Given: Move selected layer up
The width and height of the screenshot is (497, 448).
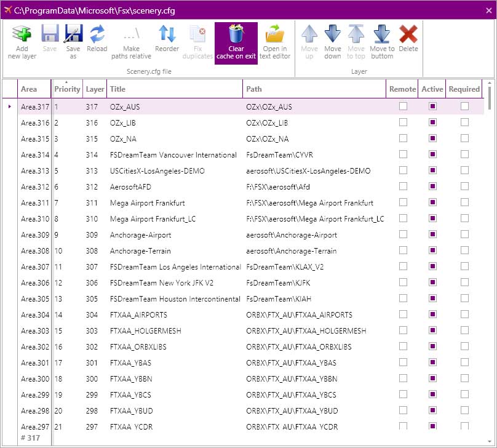Looking at the screenshot, I should click(x=309, y=42).
